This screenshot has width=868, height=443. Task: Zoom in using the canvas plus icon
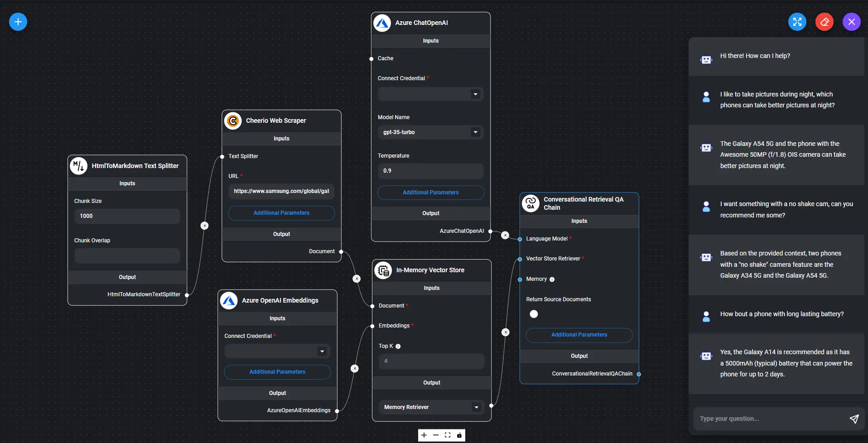pyautogui.click(x=424, y=435)
